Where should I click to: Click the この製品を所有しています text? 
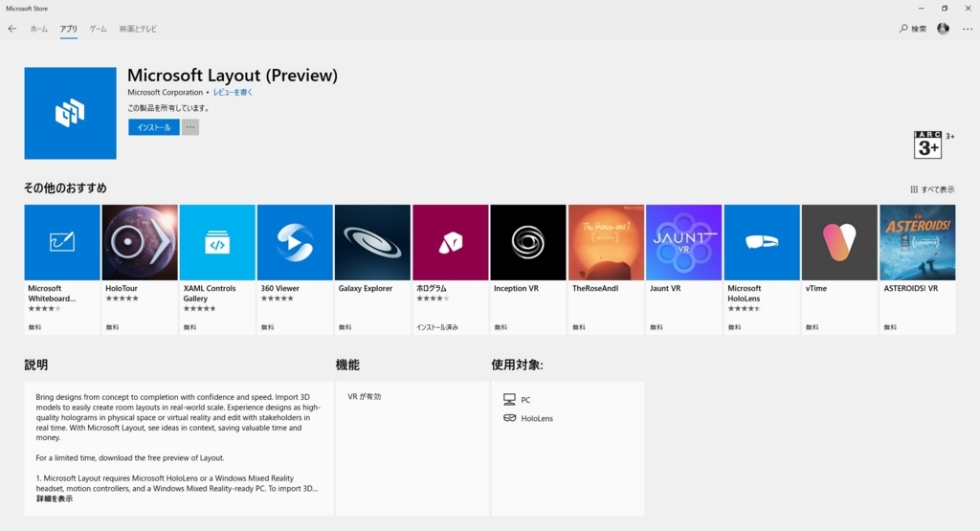point(168,108)
